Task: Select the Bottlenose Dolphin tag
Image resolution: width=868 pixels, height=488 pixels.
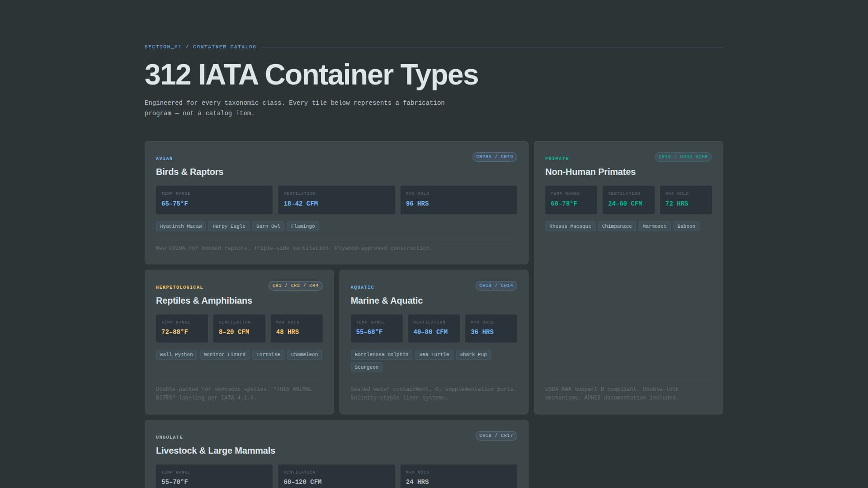Action: click(x=381, y=355)
